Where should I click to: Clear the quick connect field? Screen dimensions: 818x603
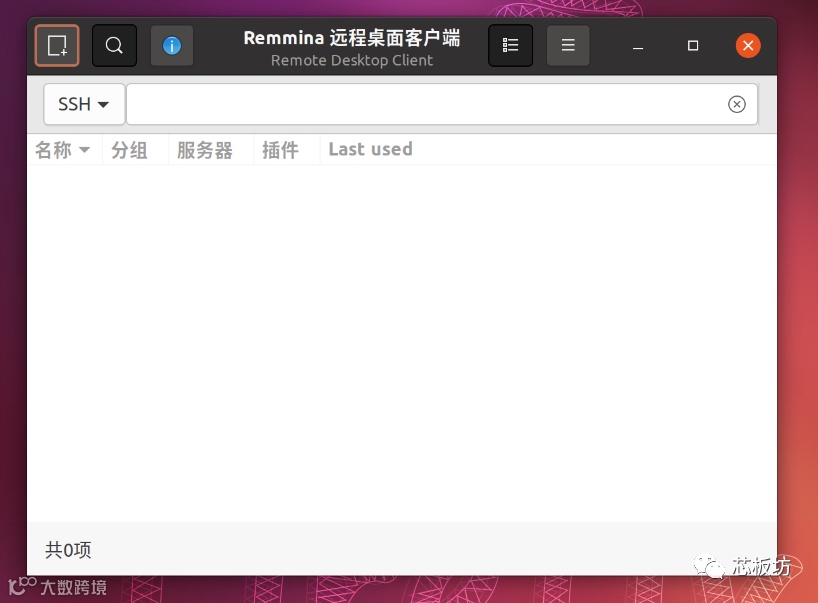(x=737, y=104)
